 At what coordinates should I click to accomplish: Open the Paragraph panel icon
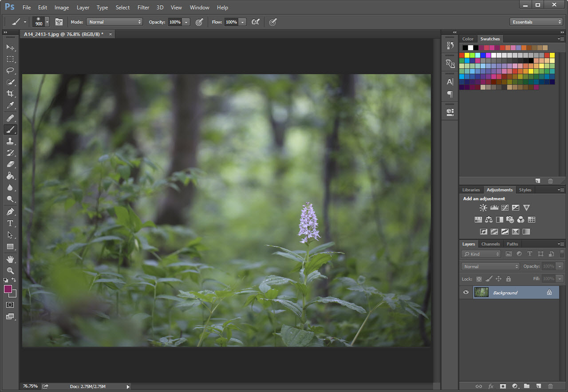click(x=450, y=94)
